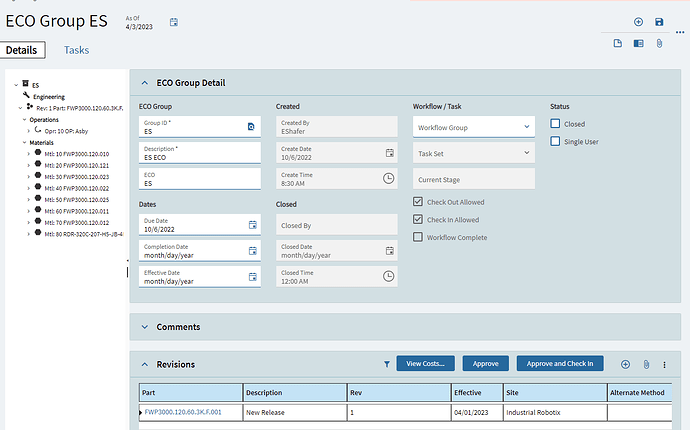Image resolution: width=690 pixels, height=430 pixels.
Task: Open the As Of date calendar icon
Action: [x=174, y=22]
